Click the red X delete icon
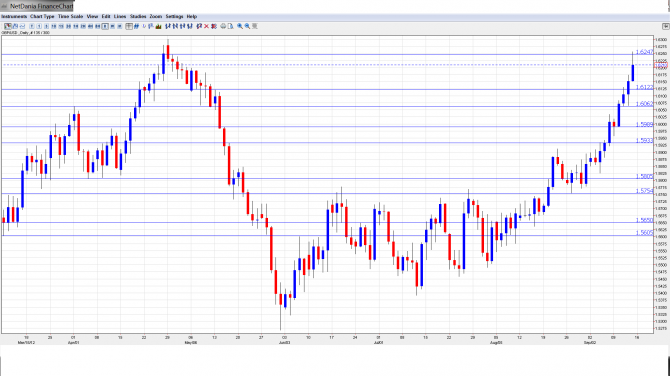Viewport: 670px width, 376px height. pyautogui.click(x=206, y=26)
